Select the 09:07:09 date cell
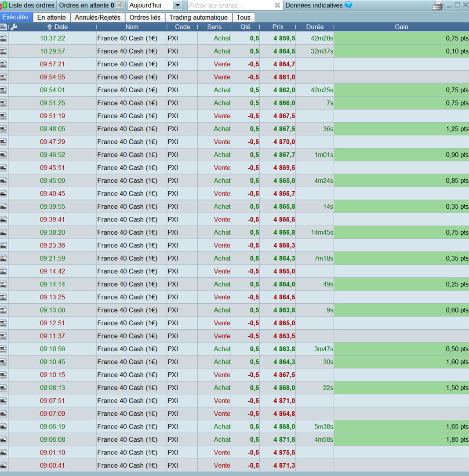Viewport: 469px width, 476px height. [52, 414]
